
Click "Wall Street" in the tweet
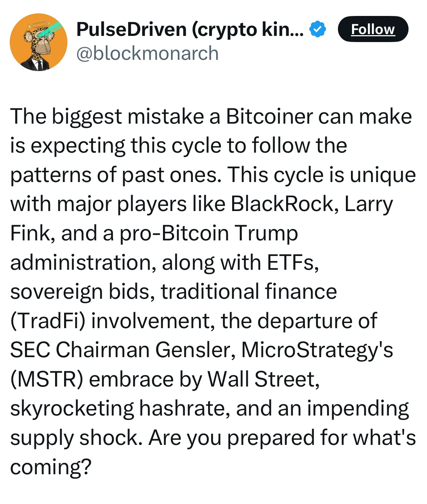(x=263, y=379)
